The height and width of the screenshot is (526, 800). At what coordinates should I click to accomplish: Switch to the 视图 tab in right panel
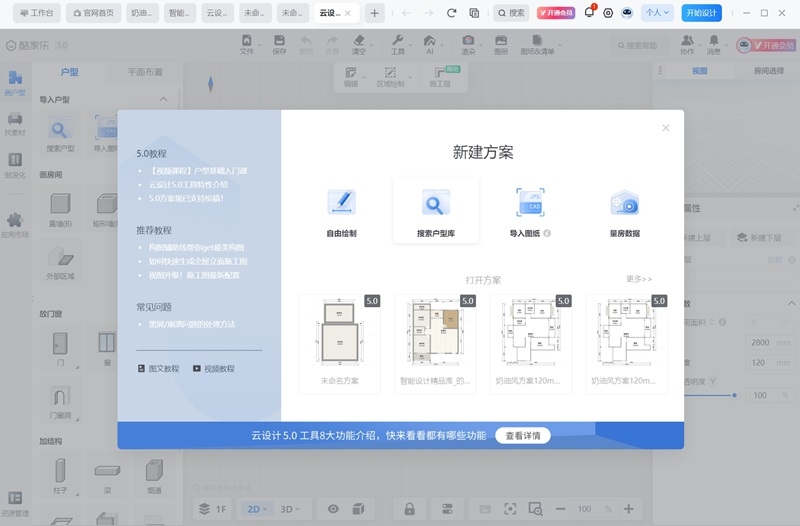point(699,71)
